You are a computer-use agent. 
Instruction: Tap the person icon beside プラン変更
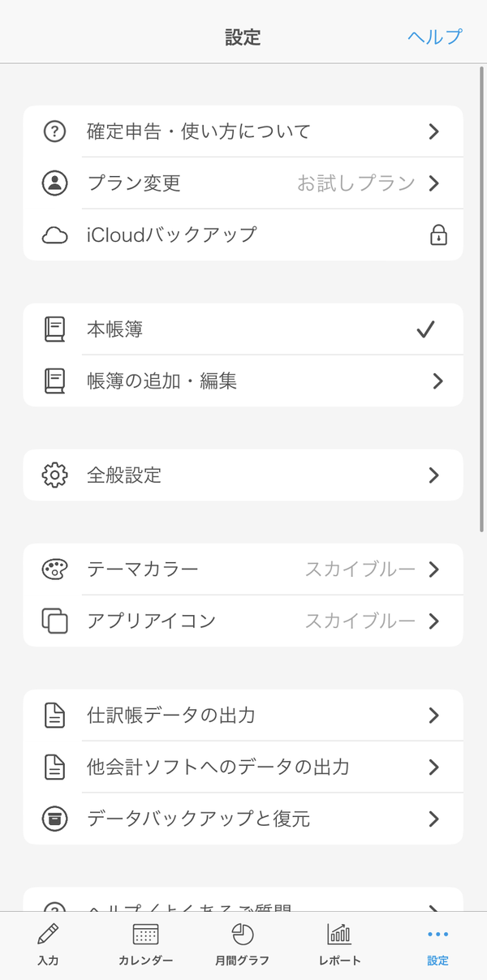54,183
